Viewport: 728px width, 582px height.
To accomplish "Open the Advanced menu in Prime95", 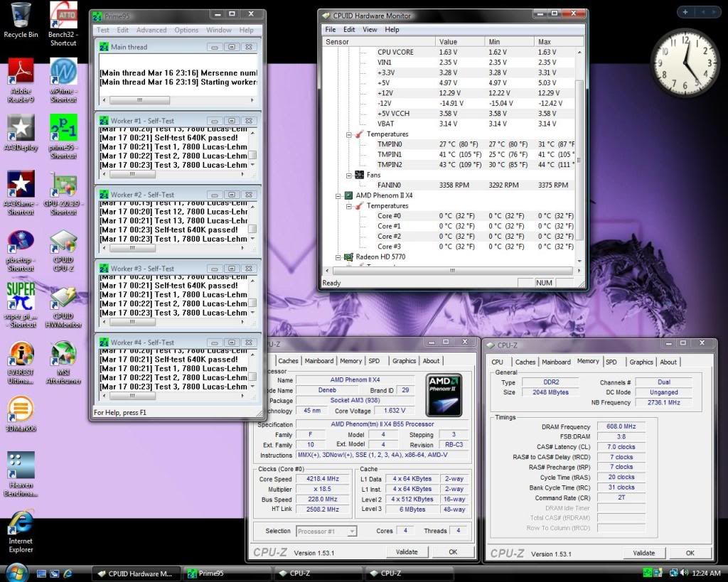I will tap(151, 30).
